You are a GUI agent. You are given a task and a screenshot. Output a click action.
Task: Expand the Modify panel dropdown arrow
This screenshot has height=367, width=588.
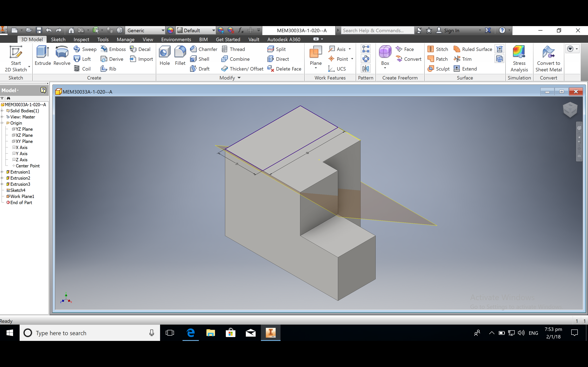(239, 78)
